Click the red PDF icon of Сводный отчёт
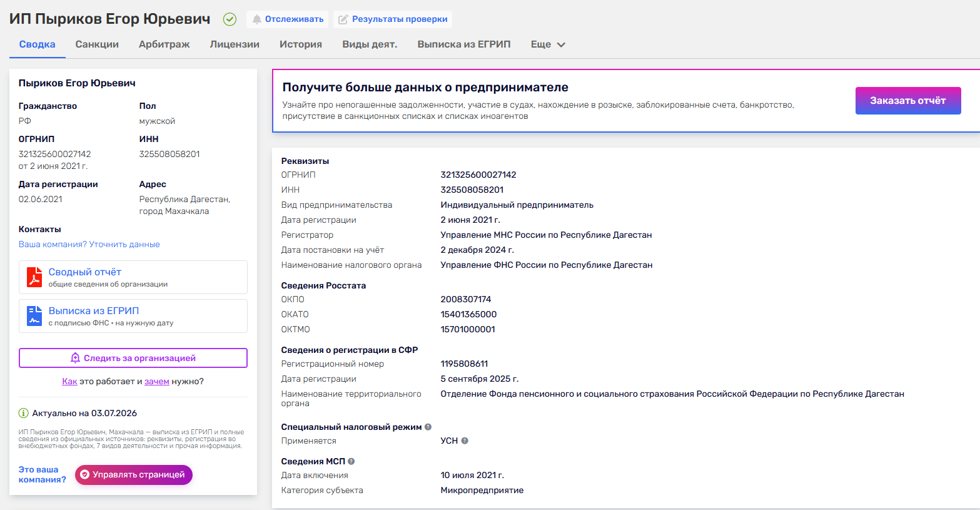 point(34,277)
